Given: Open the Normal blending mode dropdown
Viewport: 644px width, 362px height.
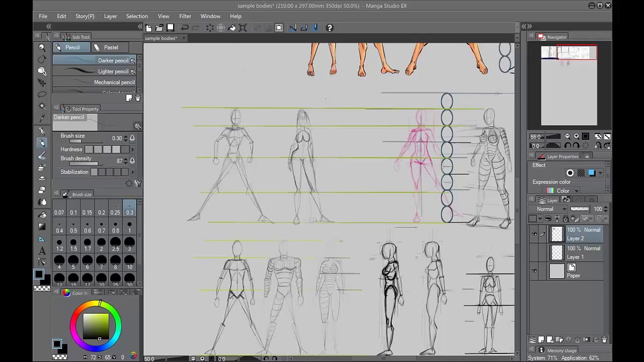Looking at the screenshot, I should (x=551, y=209).
